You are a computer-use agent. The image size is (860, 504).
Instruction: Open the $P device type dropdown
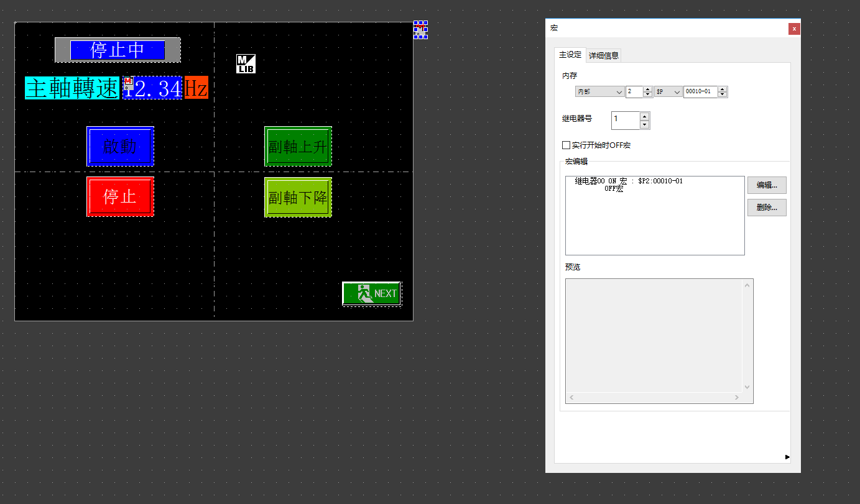pyautogui.click(x=668, y=92)
